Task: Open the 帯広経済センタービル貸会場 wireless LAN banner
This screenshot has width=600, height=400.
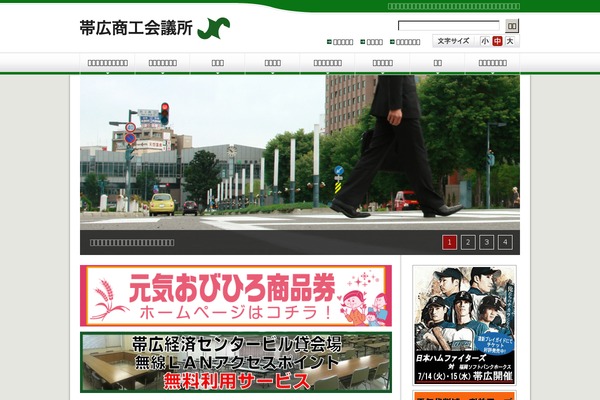Action: (236, 362)
